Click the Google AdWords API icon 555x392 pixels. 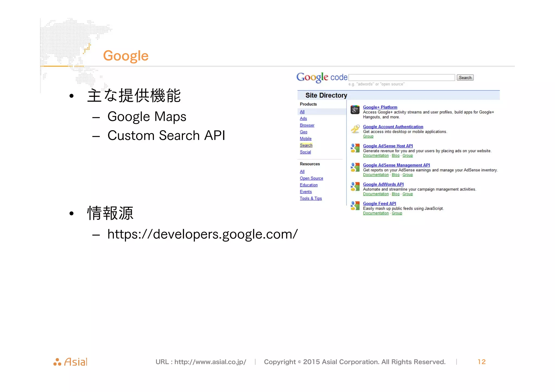click(355, 187)
